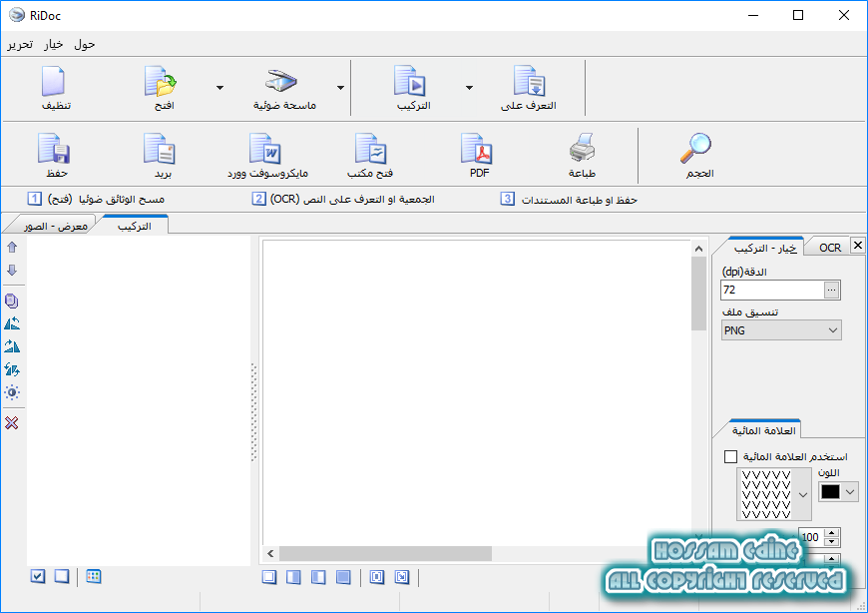Click the التركيب gluing icon
868x613 pixels.
(x=410, y=82)
